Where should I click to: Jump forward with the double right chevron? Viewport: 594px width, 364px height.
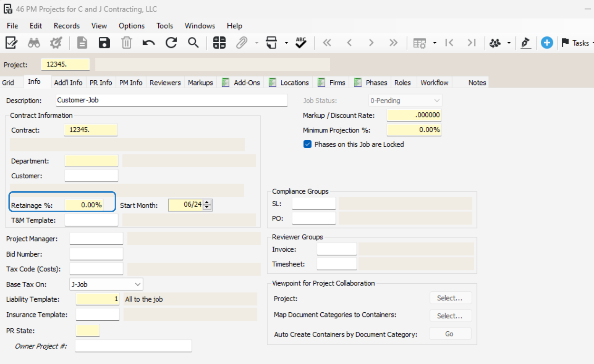click(x=393, y=43)
